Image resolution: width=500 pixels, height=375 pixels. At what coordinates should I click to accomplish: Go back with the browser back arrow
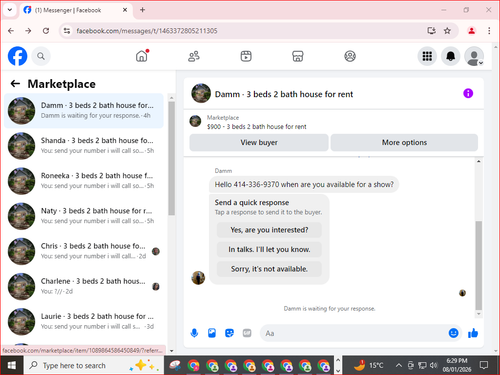[11, 31]
